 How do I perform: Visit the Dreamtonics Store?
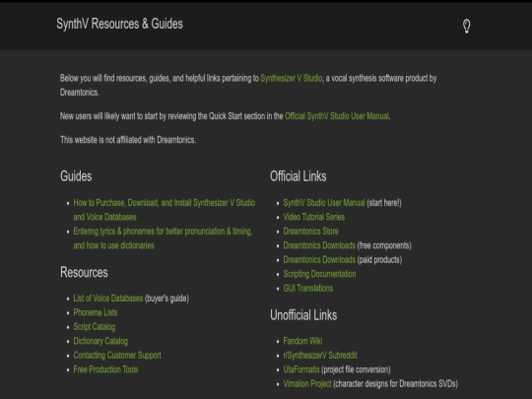[x=310, y=232]
